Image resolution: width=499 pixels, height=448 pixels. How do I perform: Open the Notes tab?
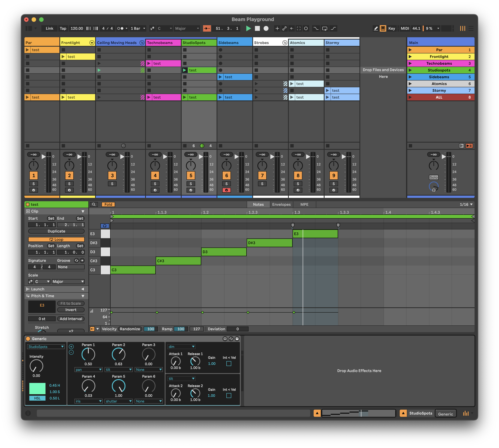pos(258,204)
